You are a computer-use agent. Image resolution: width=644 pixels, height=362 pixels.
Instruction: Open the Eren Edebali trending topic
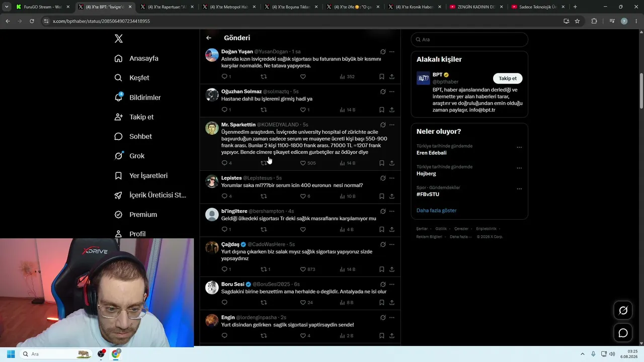pos(431,153)
